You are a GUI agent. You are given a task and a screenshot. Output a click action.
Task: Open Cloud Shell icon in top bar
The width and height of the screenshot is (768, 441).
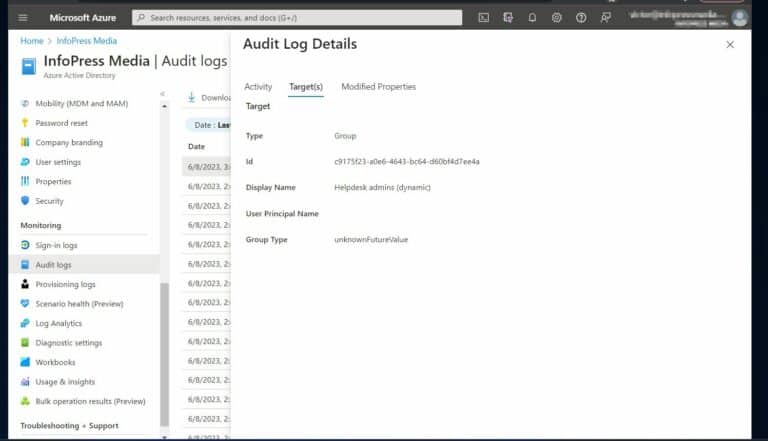(483, 18)
